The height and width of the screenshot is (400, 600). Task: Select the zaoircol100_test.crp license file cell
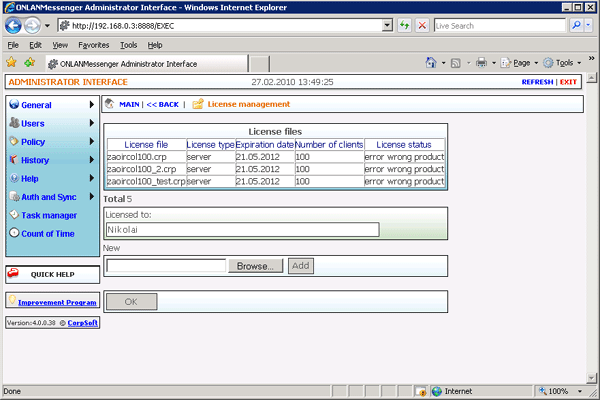click(x=147, y=181)
